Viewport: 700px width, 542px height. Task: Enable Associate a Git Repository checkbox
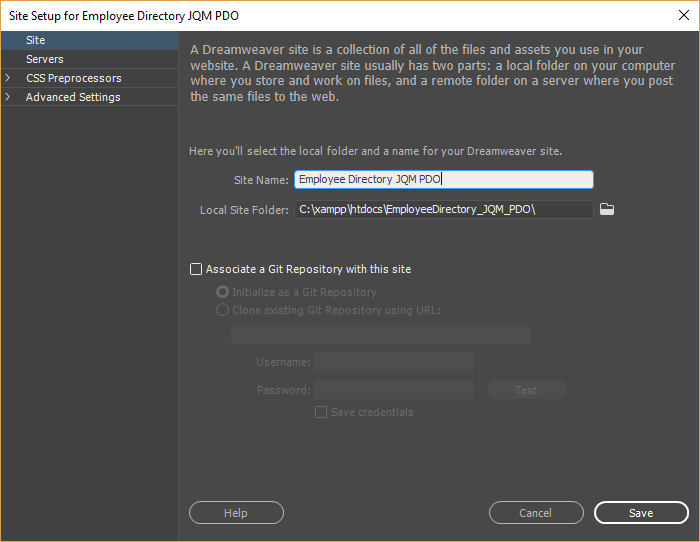click(x=196, y=269)
